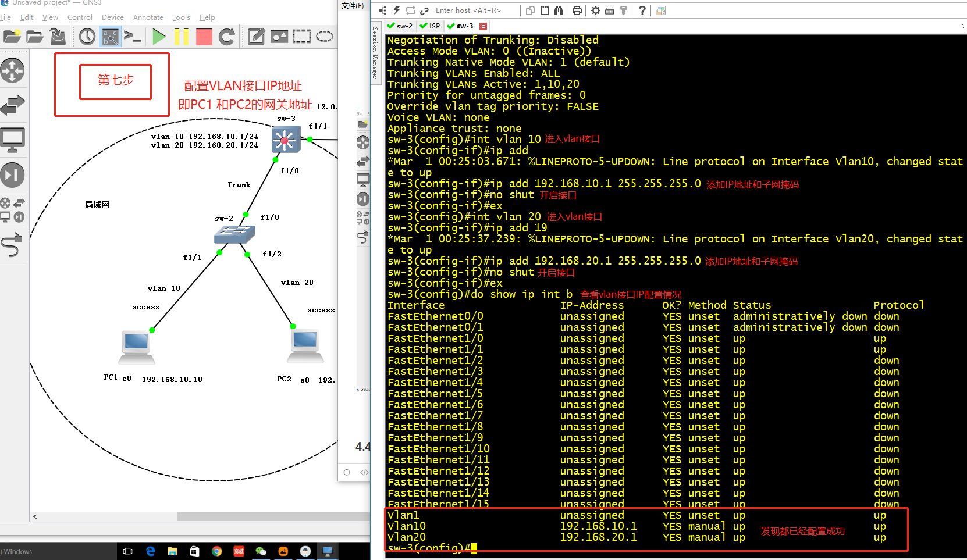Select the insert picture tool
Screen dimensions: 967x560
[x=279, y=37]
